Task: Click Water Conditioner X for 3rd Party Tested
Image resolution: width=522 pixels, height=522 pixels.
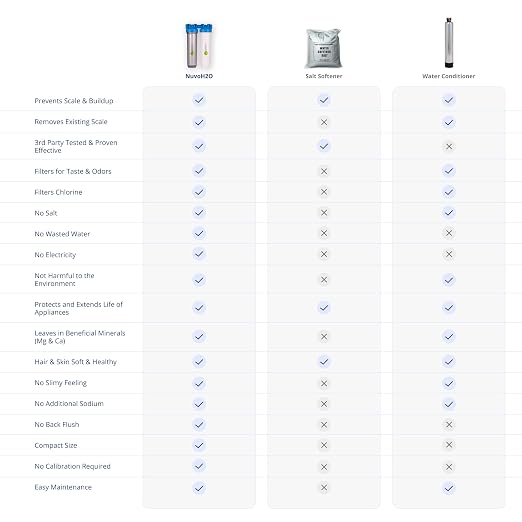Action: 449,146
